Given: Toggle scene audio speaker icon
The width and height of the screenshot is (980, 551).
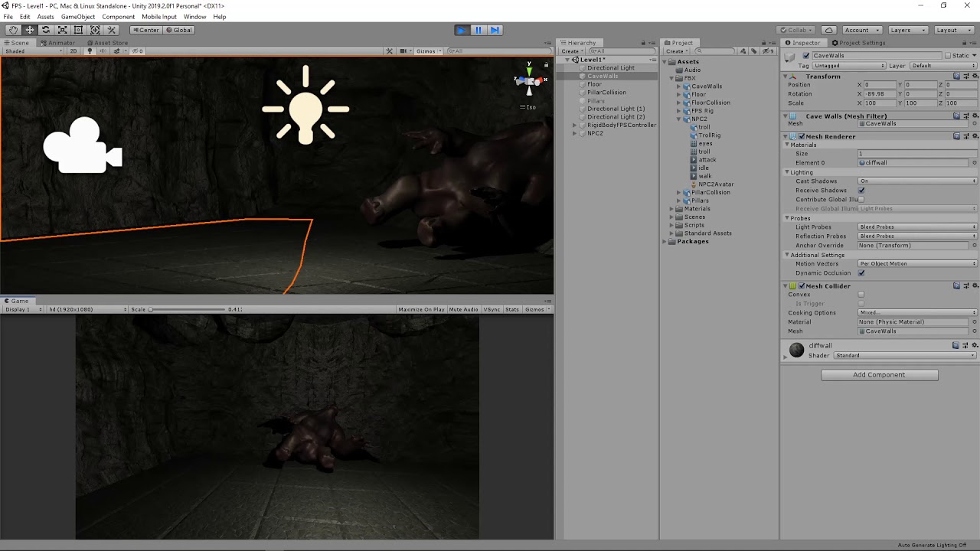Looking at the screenshot, I should click(102, 51).
